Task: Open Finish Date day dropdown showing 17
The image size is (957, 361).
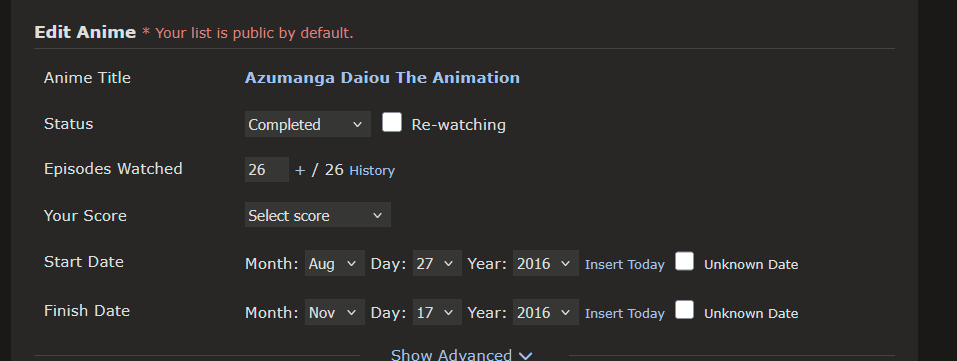Action: (x=437, y=312)
